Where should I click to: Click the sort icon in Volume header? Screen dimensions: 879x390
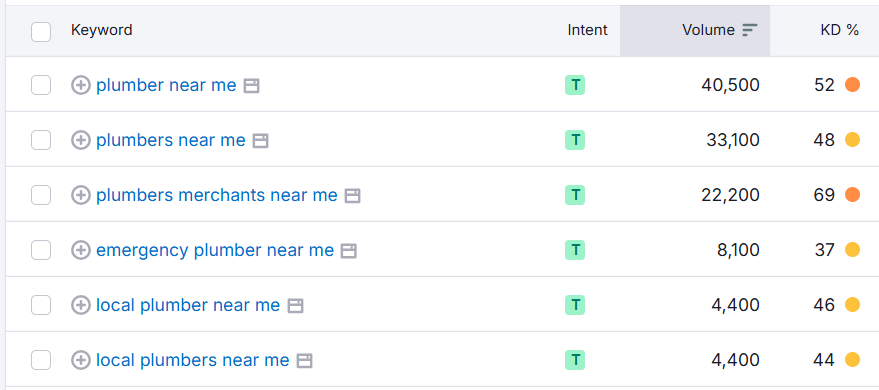point(750,30)
